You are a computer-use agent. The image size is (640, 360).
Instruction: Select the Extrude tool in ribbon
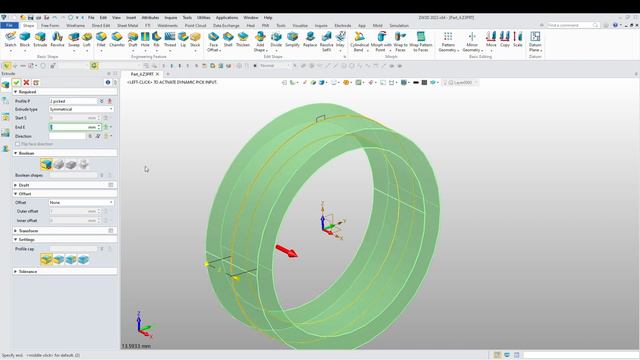click(40, 40)
